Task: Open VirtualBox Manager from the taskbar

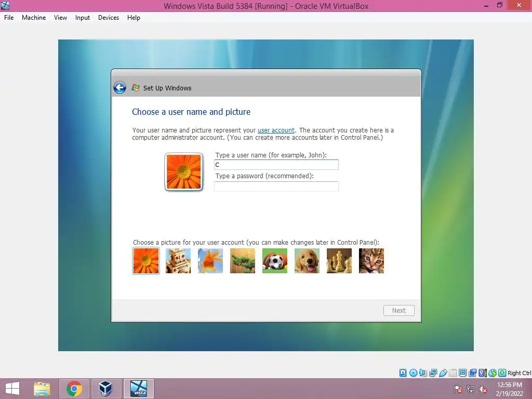Action: [105, 389]
